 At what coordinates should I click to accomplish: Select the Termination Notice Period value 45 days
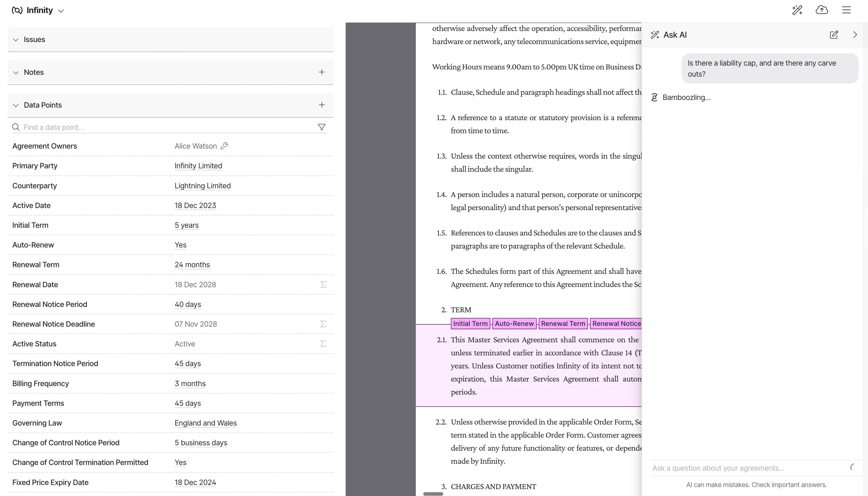point(188,364)
